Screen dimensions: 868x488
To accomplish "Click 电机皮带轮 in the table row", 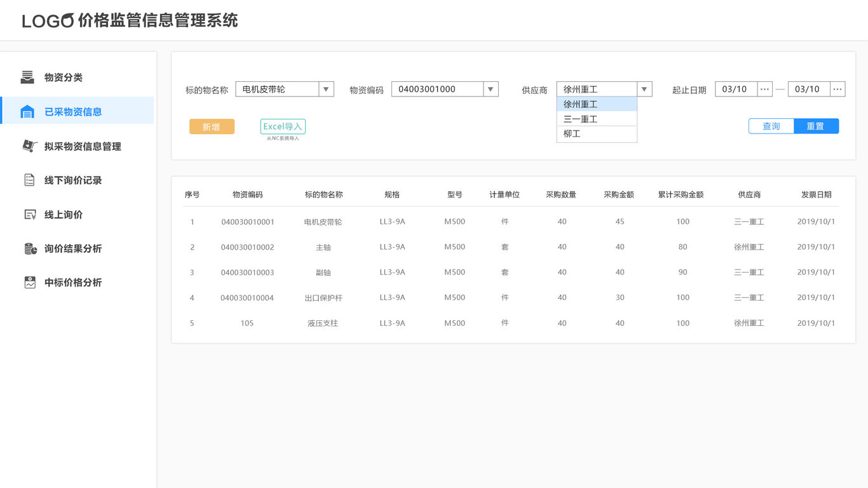I will click(x=323, y=222).
